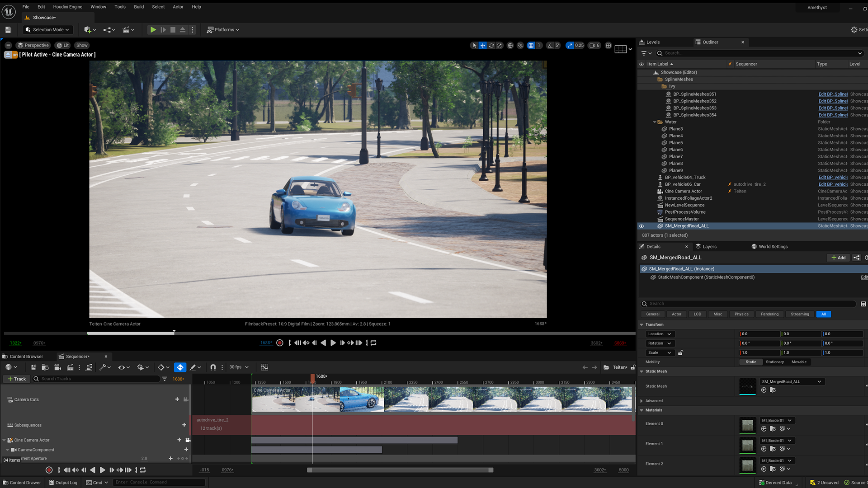Select the rotate transform tool in viewport
Screen dimensions: 868x488
pos(491,45)
